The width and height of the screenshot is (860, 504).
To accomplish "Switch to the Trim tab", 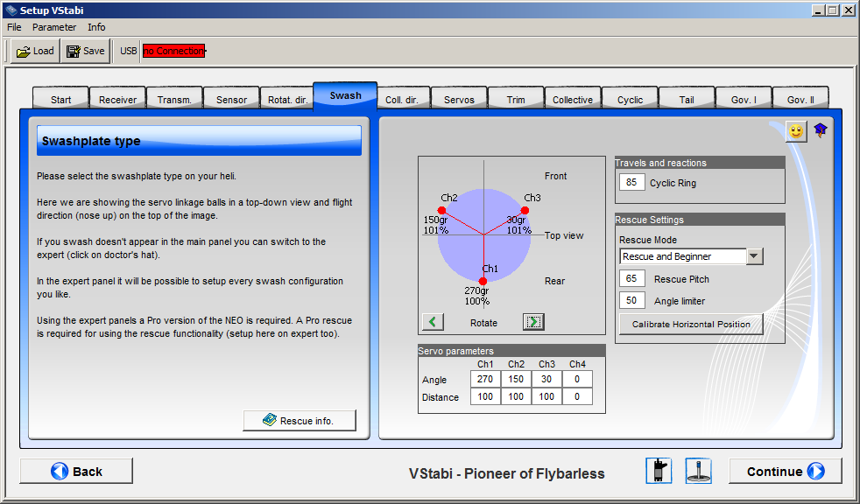I will tap(516, 99).
